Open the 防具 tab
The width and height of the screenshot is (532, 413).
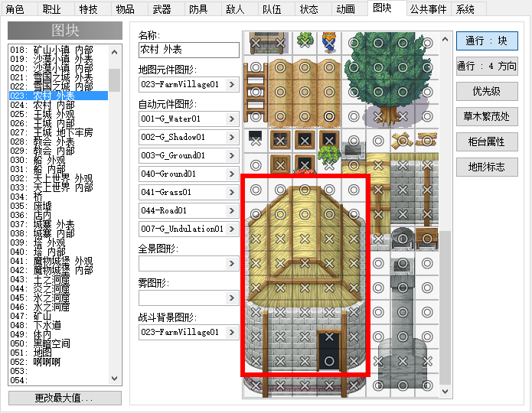(198, 8)
